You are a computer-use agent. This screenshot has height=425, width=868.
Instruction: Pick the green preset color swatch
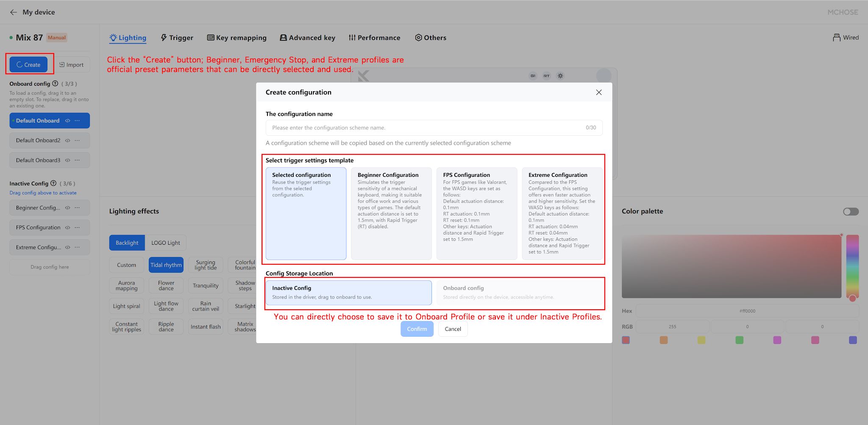(x=740, y=340)
